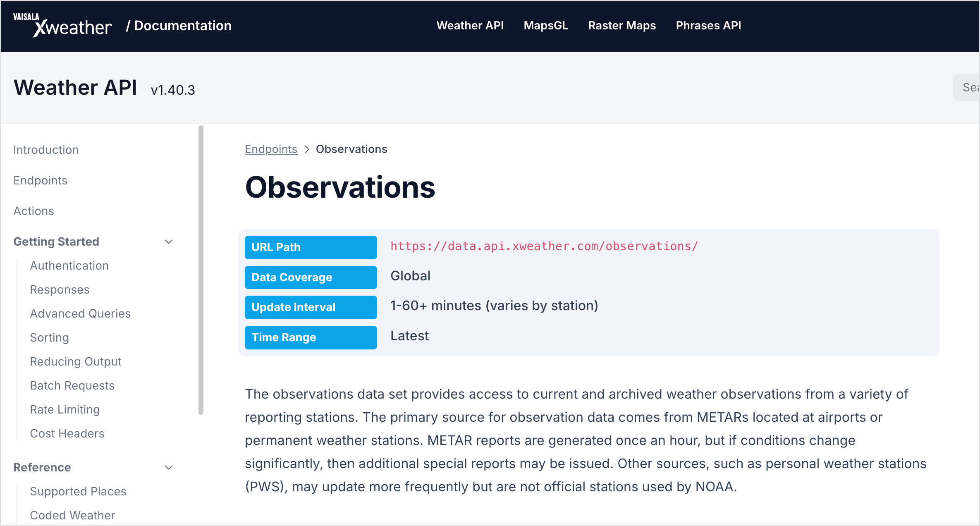Click the sidebar vertical scrollbar
This screenshot has width=980, height=526.
[201, 270]
